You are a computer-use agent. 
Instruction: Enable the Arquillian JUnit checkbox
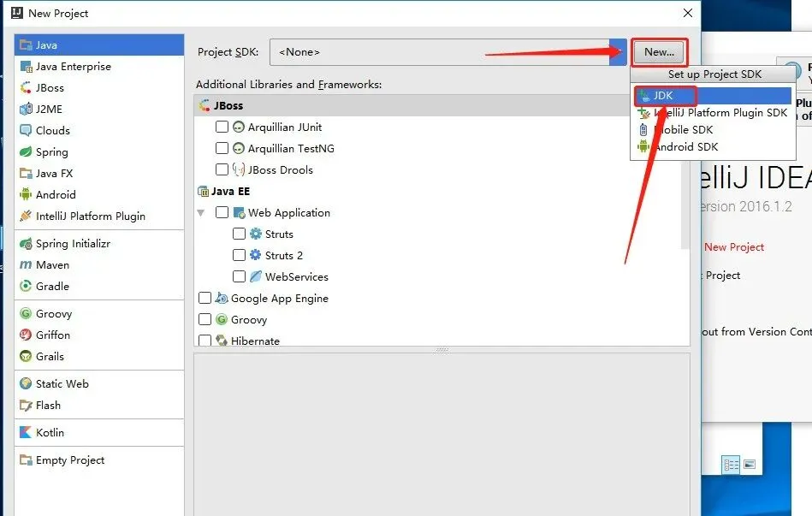[222, 127]
